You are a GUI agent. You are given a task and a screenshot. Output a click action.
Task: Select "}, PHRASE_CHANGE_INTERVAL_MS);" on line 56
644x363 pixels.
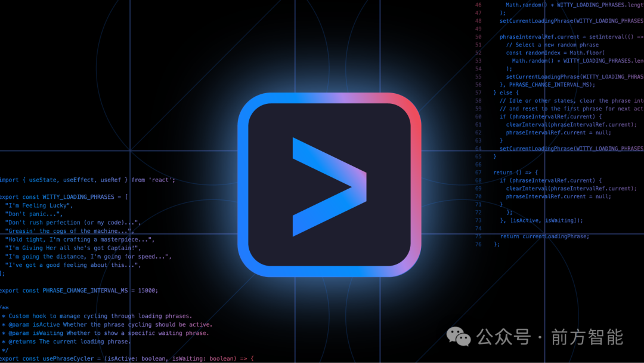point(547,85)
